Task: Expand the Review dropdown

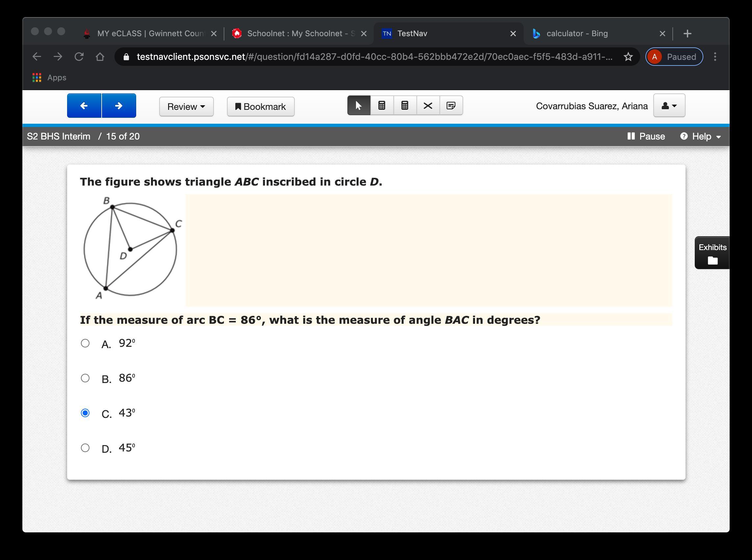Action: pyautogui.click(x=186, y=107)
